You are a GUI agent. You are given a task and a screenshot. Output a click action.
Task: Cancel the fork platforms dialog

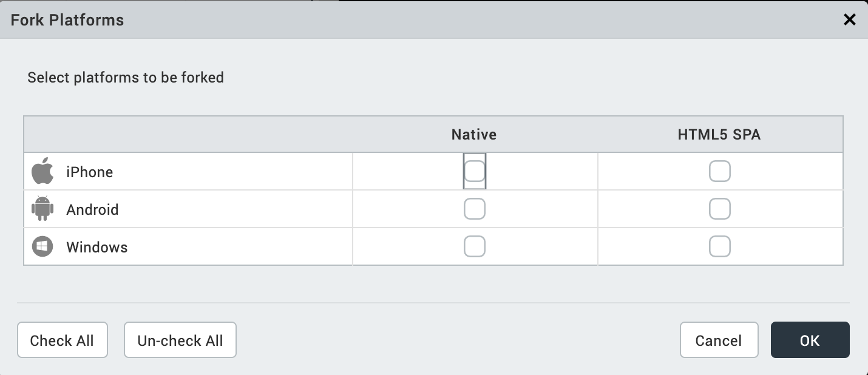(719, 340)
